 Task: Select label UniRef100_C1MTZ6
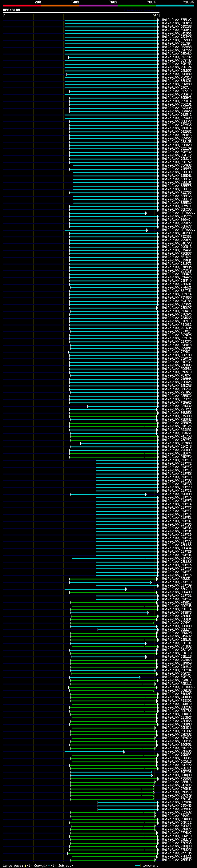coord(177,426)
